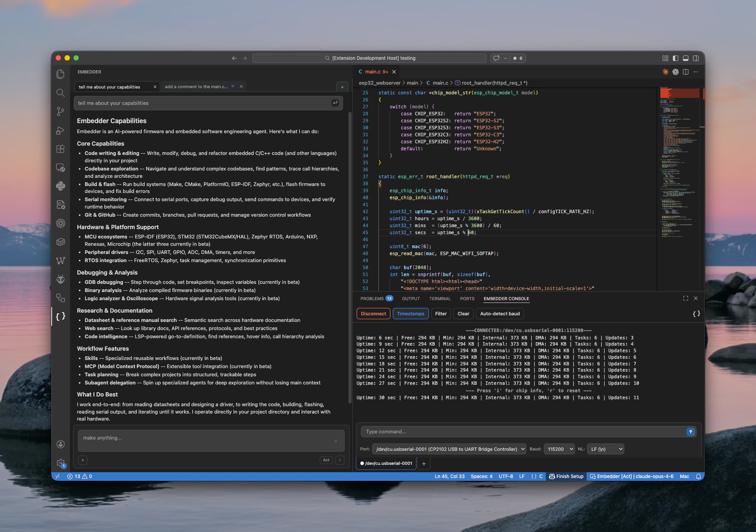Click the Embedder curly-braces sidebar icon
Viewport: 756px width, 532px height.
(x=61, y=316)
